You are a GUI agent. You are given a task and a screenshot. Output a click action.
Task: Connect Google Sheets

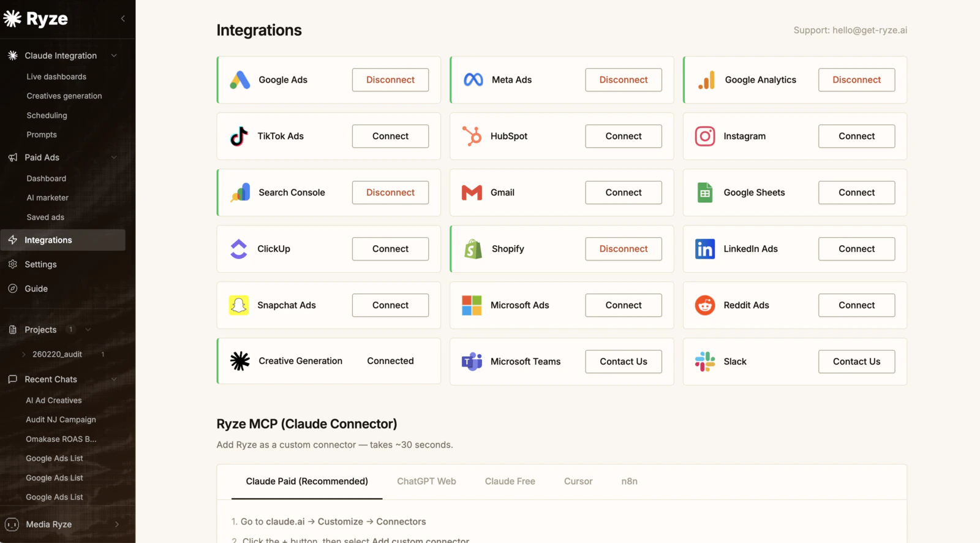[856, 192]
